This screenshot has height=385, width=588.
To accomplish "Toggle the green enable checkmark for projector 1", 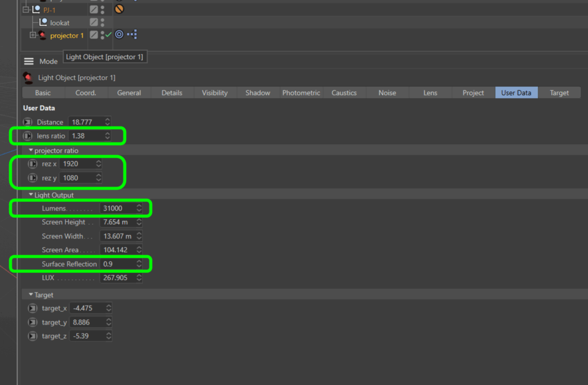I will coord(109,35).
